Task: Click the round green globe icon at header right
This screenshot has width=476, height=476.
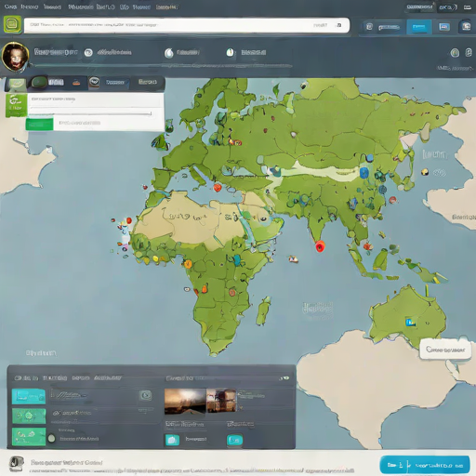Action: pyautogui.click(x=455, y=53)
